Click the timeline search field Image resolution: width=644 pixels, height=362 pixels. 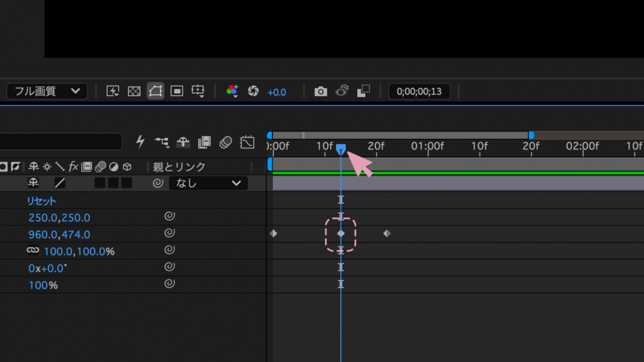tap(61, 142)
